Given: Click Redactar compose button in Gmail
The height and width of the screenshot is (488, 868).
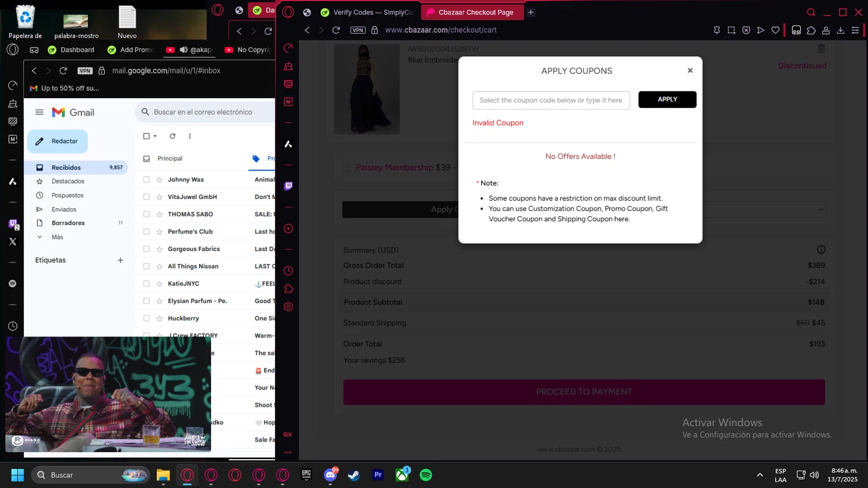Looking at the screenshot, I should click(x=57, y=142).
